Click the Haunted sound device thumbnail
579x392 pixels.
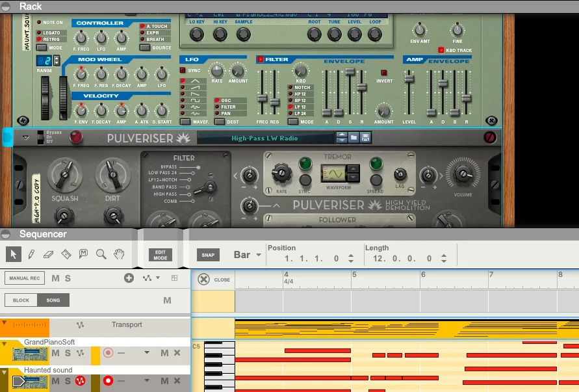coord(30,382)
